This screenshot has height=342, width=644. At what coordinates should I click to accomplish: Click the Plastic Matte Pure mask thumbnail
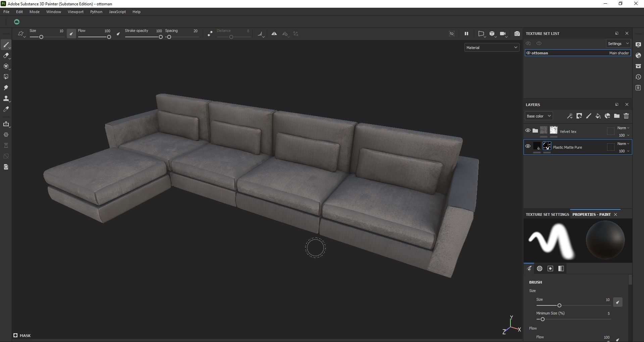(547, 146)
